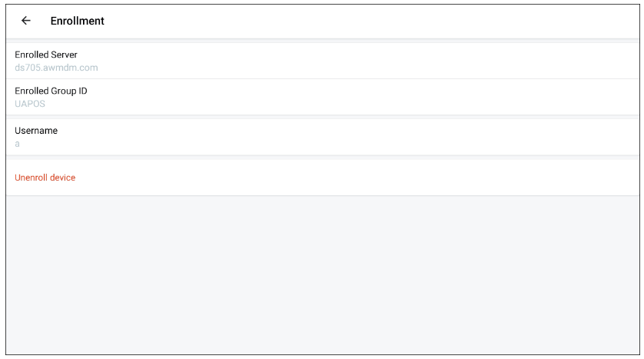Click the ds705.awmdm.com server address
Viewport: 644px width, 359px height.
[x=56, y=68]
